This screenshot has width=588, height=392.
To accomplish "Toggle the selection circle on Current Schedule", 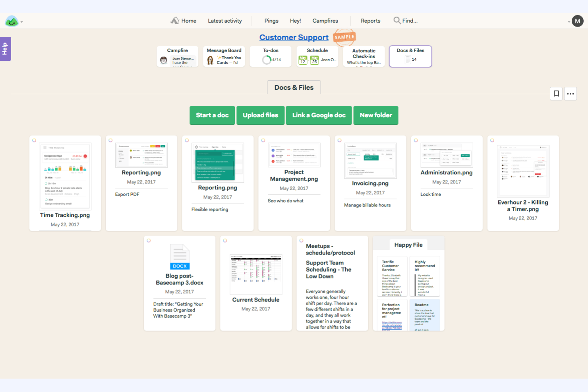I will [225, 240].
